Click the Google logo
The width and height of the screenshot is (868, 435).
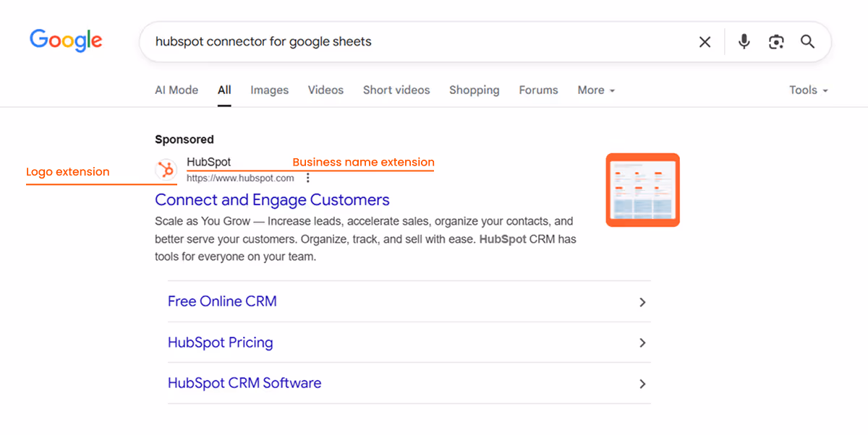[66, 40]
